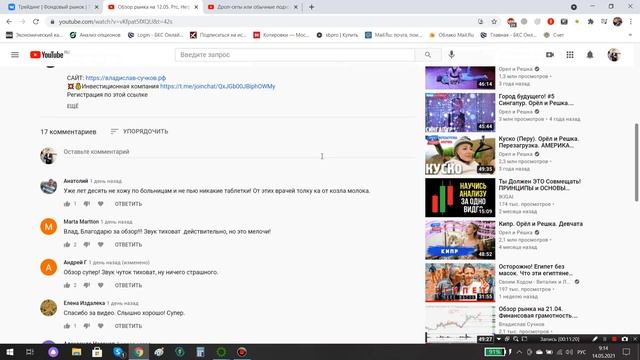Screen dimensions: 640x360
Task: Heart Елена Издалека's comment
Action: coord(100,326)
